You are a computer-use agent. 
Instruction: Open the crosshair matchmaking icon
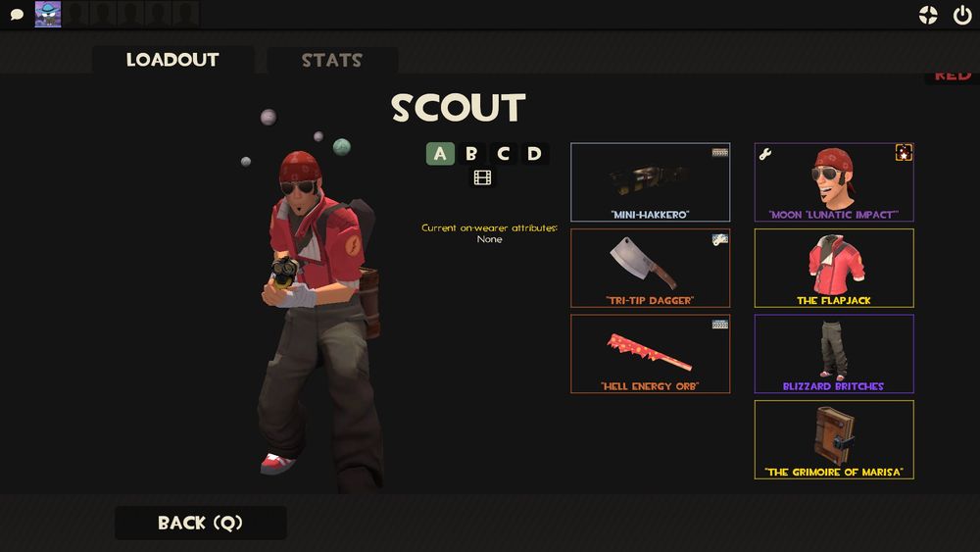(x=928, y=15)
